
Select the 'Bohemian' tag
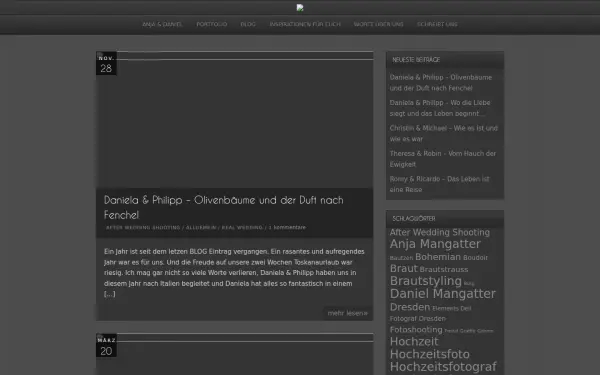click(438, 257)
